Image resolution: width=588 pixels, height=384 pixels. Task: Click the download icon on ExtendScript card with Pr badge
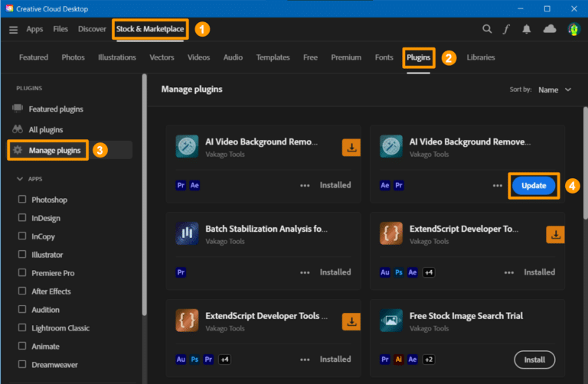[351, 322]
